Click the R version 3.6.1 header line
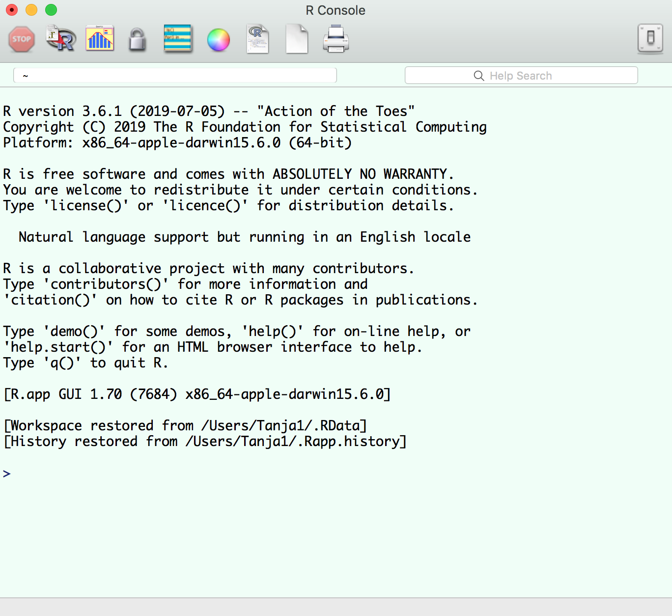672x616 pixels. click(x=209, y=112)
